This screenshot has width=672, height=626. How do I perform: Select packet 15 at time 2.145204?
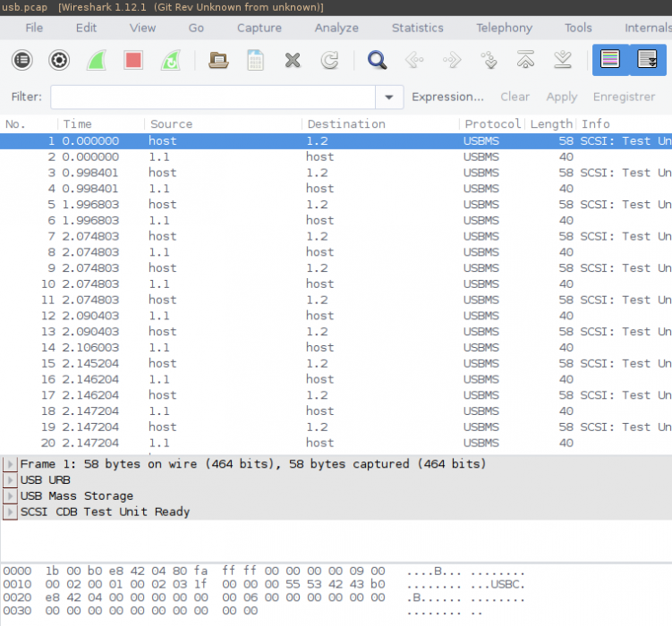coord(336,363)
